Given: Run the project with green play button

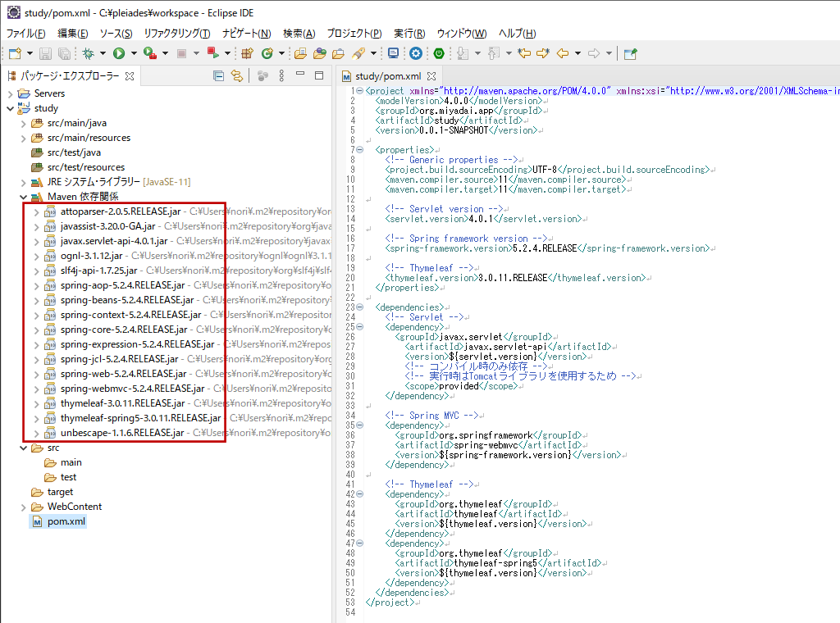Looking at the screenshot, I should (x=119, y=53).
